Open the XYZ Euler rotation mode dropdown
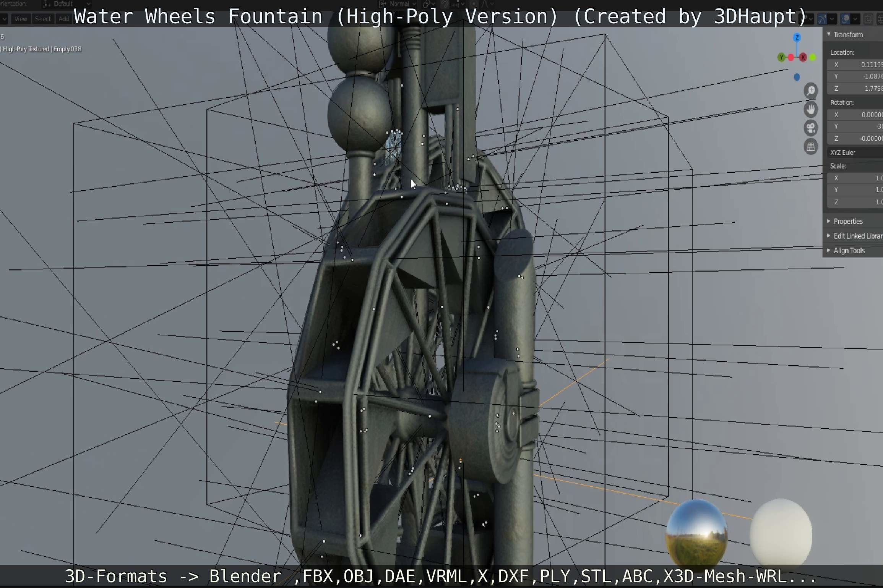Viewport: 883px width, 588px height. 855,152
